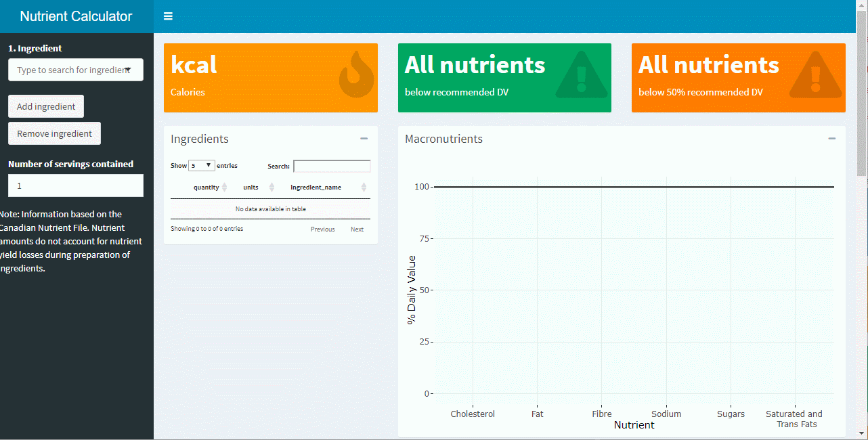Screen dimensions: 868x440
Task: Click the flame icon in Calories box
Action: (356, 74)
